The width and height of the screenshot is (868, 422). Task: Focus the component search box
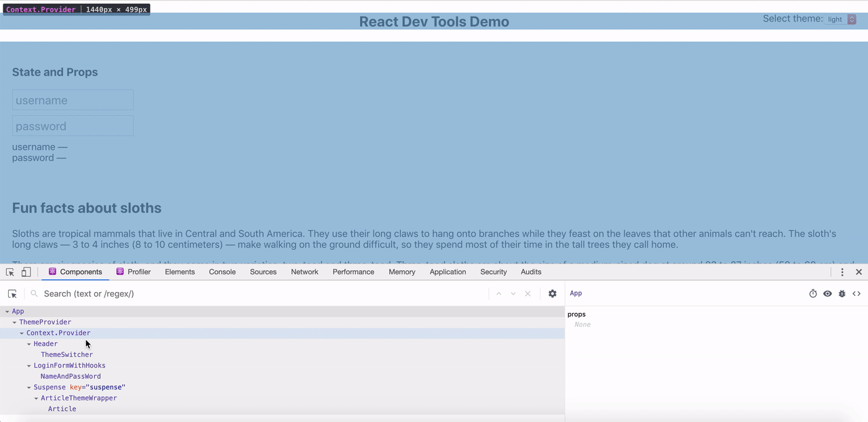point(264,294)
